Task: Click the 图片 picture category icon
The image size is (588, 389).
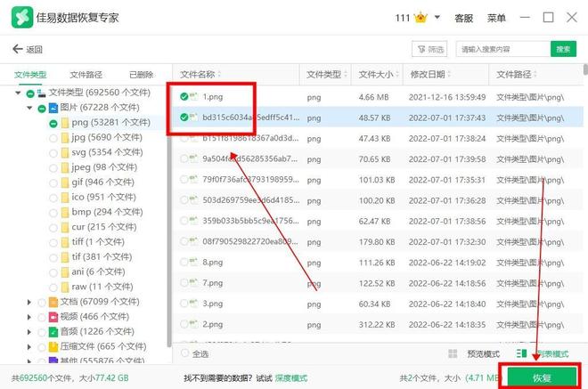Action: (x=53, y=108)
